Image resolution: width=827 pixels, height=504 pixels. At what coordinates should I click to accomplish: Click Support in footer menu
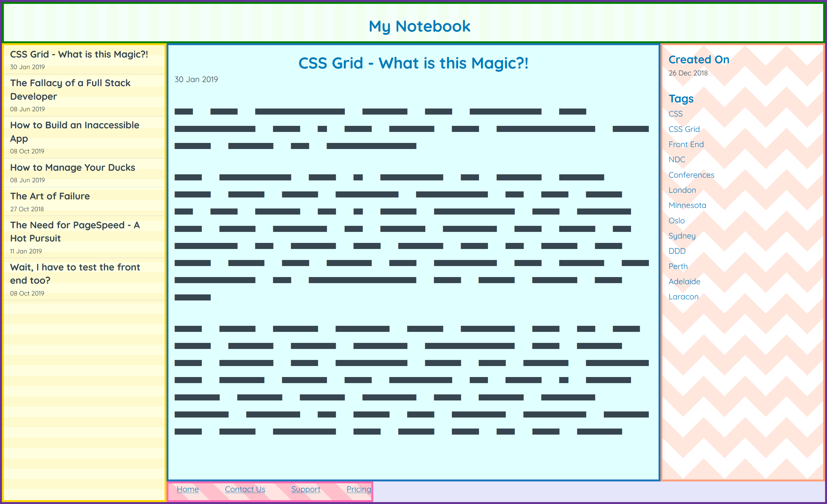click(304, 489)
